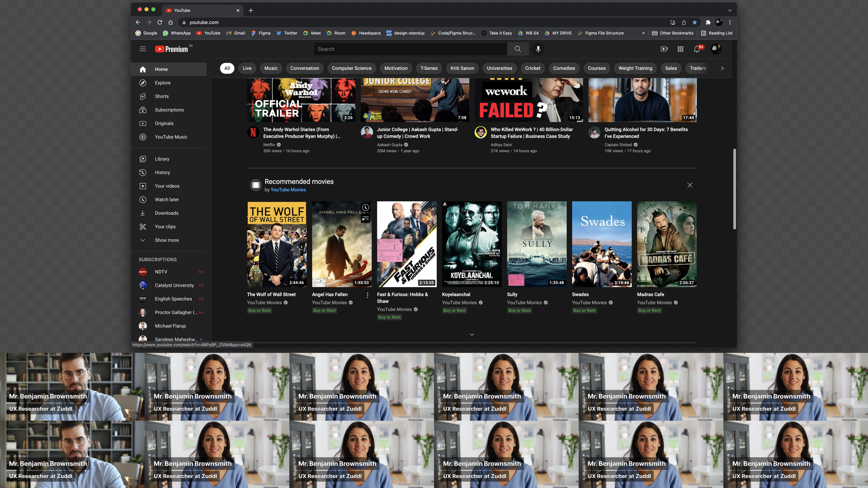Expand more recommended movies chevron
The width and height of the screenshot is (868, 488).
472,334
